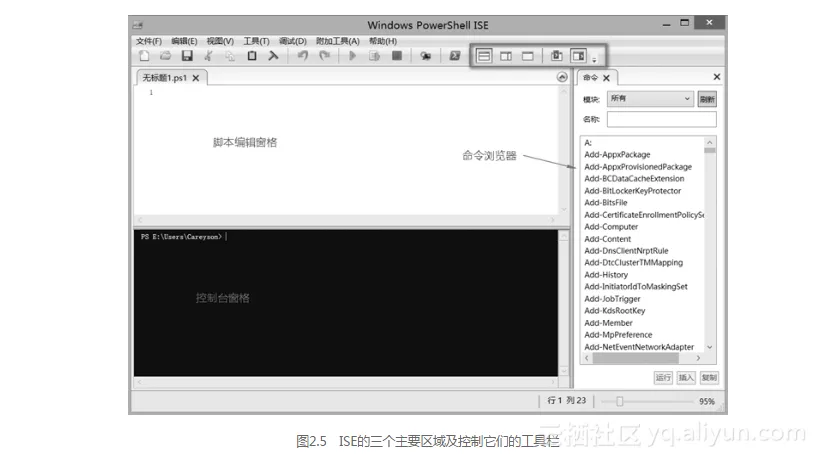Click the Show command window icon
The width and height of the screenshot is (817, 458).
click(556, 56)
